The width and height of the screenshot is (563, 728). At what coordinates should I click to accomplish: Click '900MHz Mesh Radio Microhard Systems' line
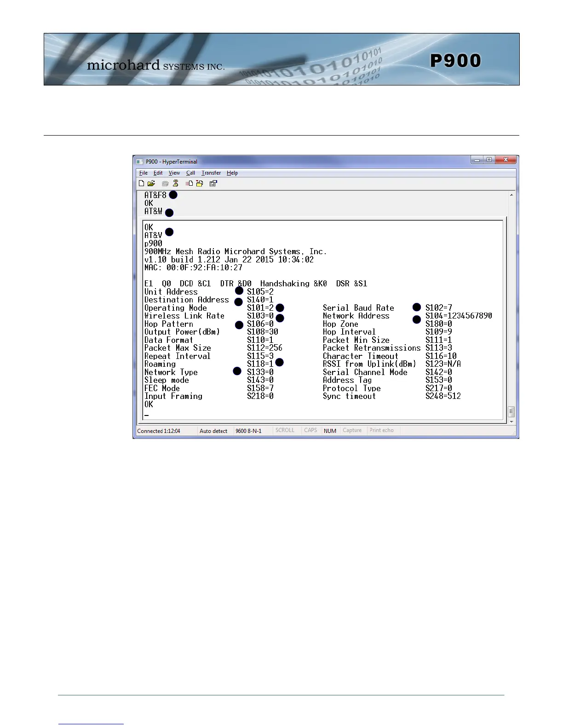[x=236, y=251]
